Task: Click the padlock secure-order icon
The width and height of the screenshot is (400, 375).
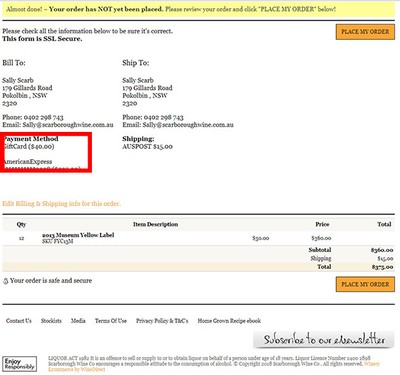Action: tap(5, 281)
